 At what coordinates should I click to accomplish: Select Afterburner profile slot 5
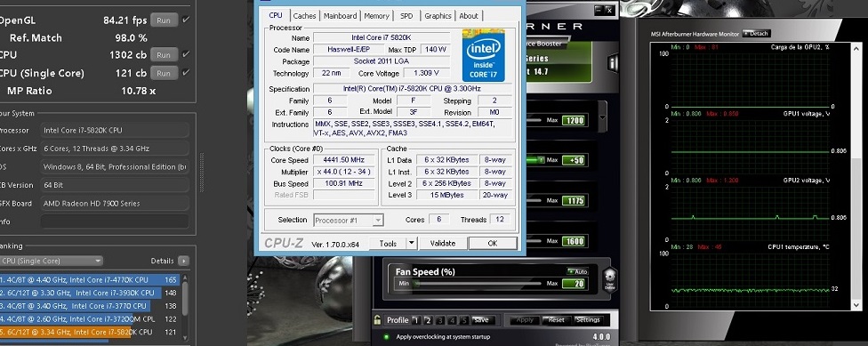tap(465, 320)
